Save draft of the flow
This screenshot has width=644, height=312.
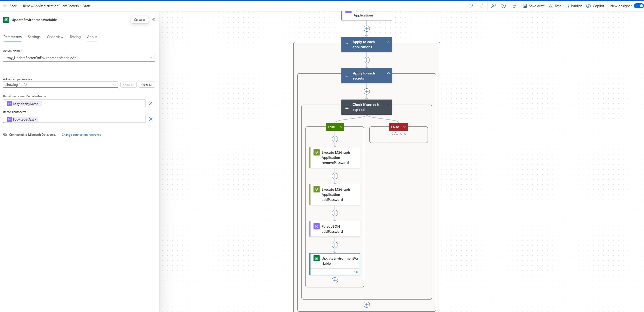(x=533, y=6)
